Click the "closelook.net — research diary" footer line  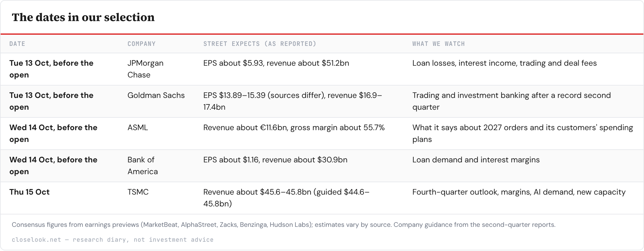click(x=113, y=240)
